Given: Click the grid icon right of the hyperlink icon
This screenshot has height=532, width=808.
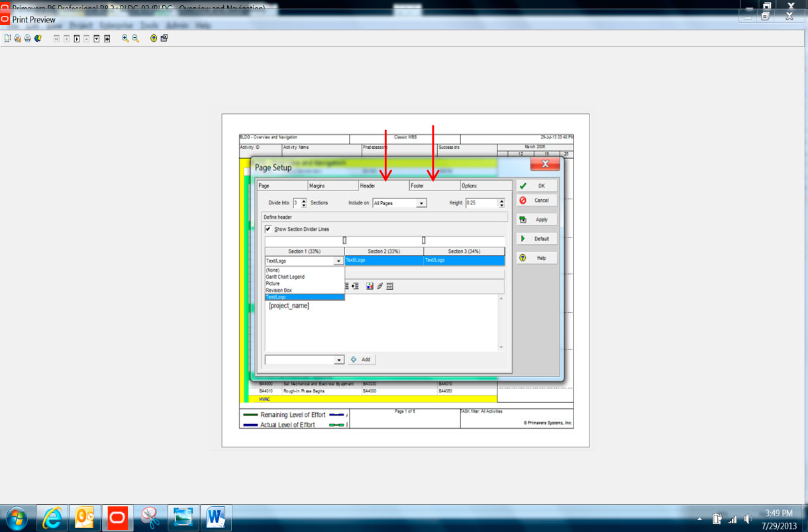Looking at the screenshot, I should point(390,286).
